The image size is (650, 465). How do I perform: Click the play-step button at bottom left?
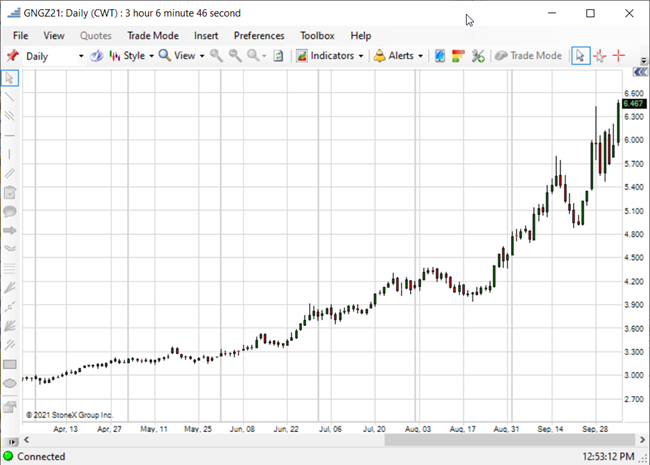point(12,442)
